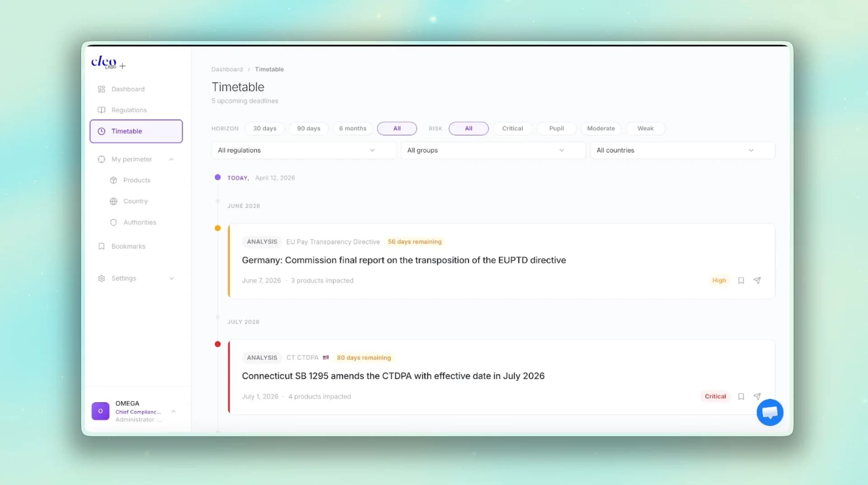This screenshot has height=485, width=868.
Task: Collapse the My perimeter section
Action: click(x=171, y=159)
